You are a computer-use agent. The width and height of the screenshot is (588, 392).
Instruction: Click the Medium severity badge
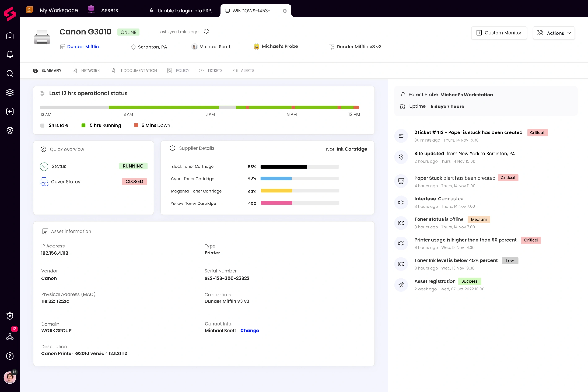click(x=479, y=220)
